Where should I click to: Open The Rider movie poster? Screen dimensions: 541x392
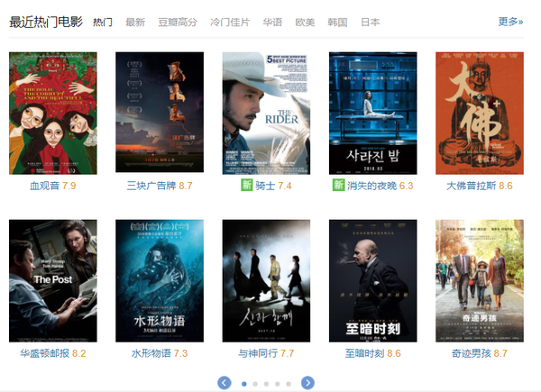[266, 113]
